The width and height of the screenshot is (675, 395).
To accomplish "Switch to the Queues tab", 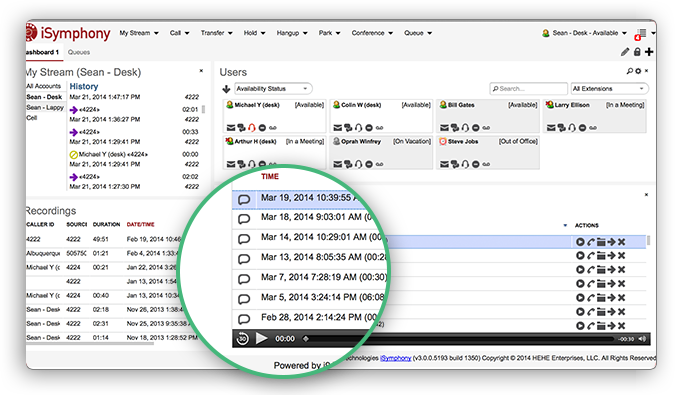I will pyautogui.click(x=79, y=52).
